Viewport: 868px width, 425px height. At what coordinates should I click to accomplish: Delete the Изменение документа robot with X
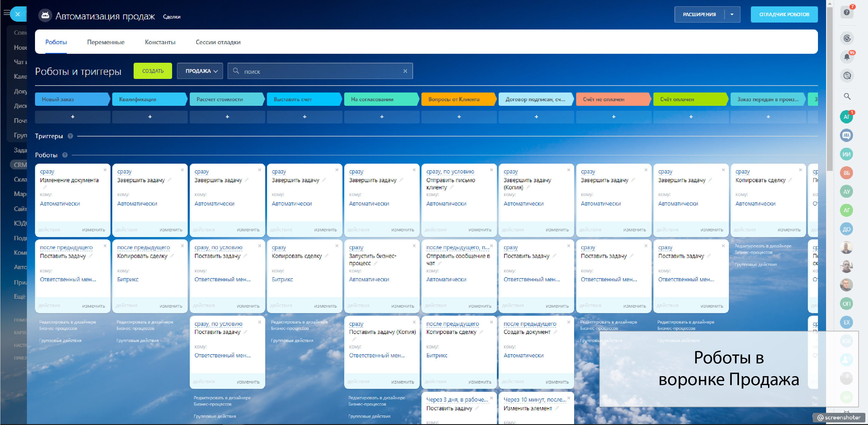[x=105, y=170]
